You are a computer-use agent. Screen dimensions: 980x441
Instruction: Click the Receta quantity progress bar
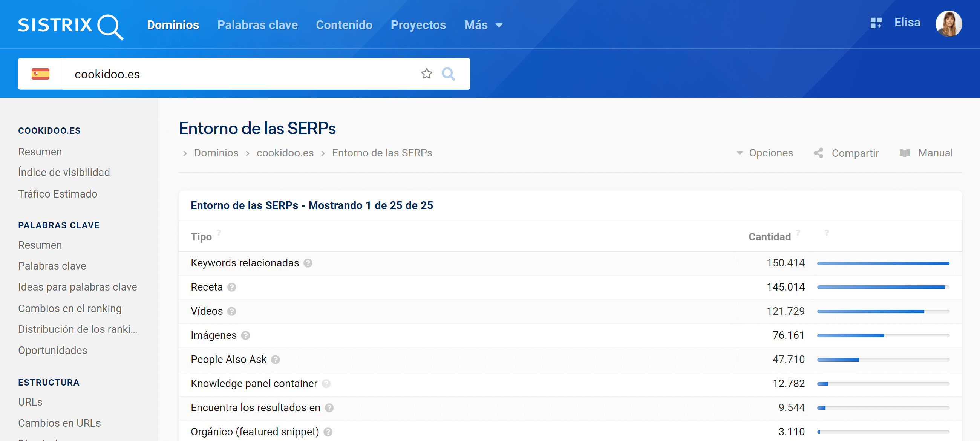click(883, 287)
